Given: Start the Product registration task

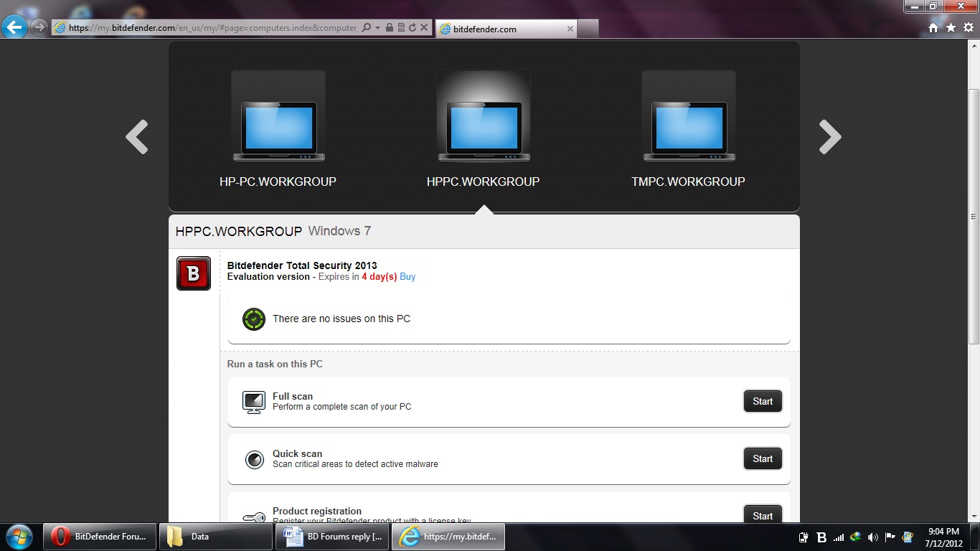Looking at the screenshot, I should pos(763,514).
